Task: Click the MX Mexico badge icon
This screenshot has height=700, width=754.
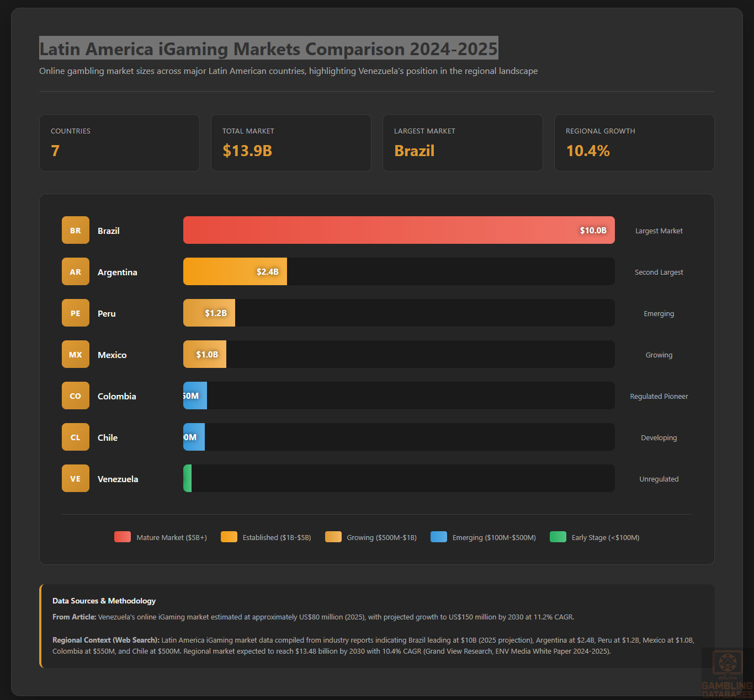Action: click(x=76, y=355)
